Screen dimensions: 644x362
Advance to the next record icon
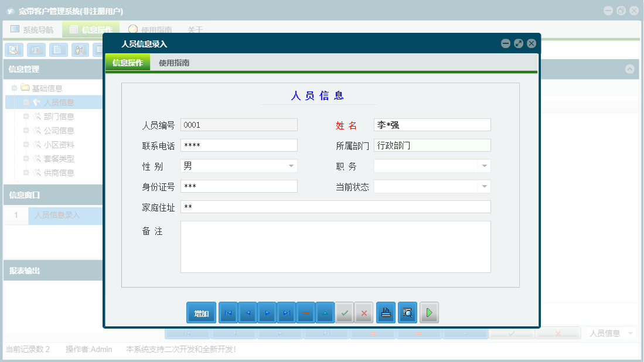(267, 312)
